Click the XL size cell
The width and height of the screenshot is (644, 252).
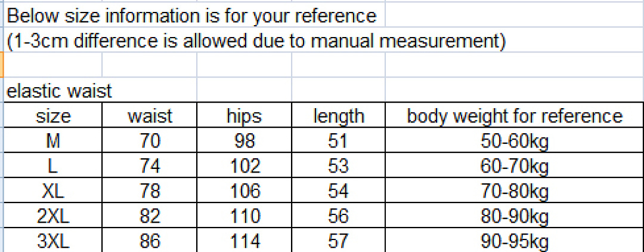(x=53, y=191)
